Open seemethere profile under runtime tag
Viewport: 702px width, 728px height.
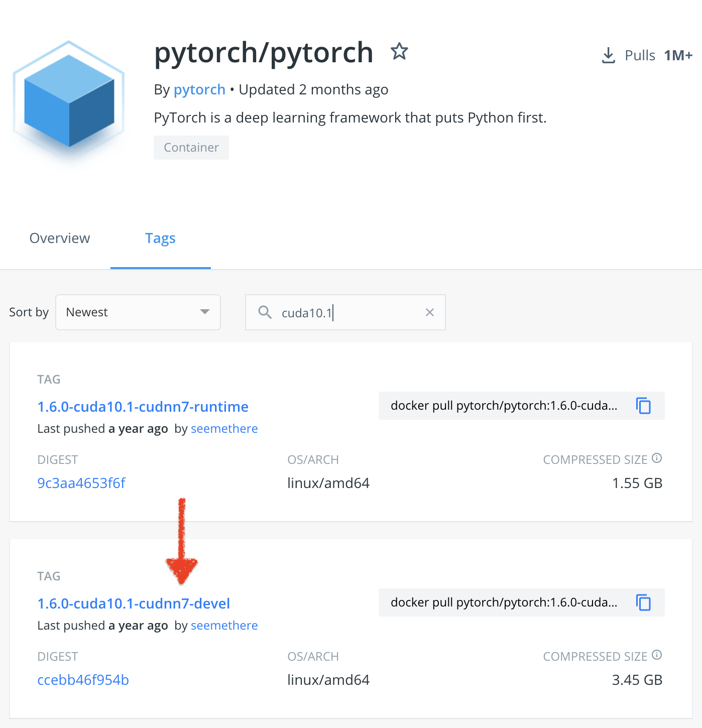click(224, 429)
